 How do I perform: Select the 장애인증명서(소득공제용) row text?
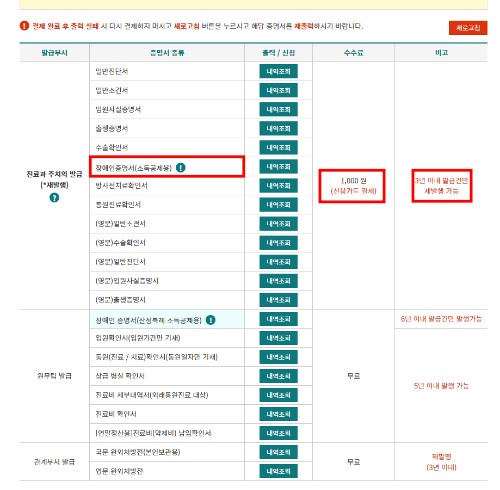coord(133,168)
